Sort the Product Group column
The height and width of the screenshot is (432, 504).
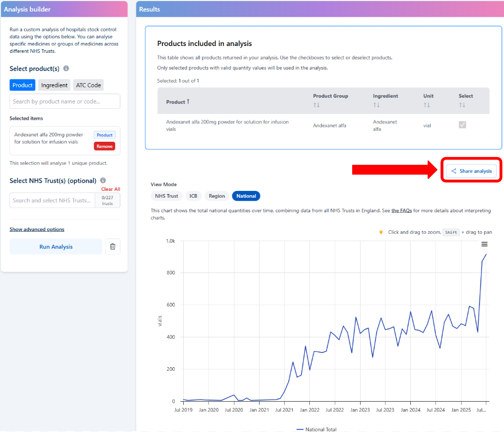pyautogui.click(x=316, y=104)
